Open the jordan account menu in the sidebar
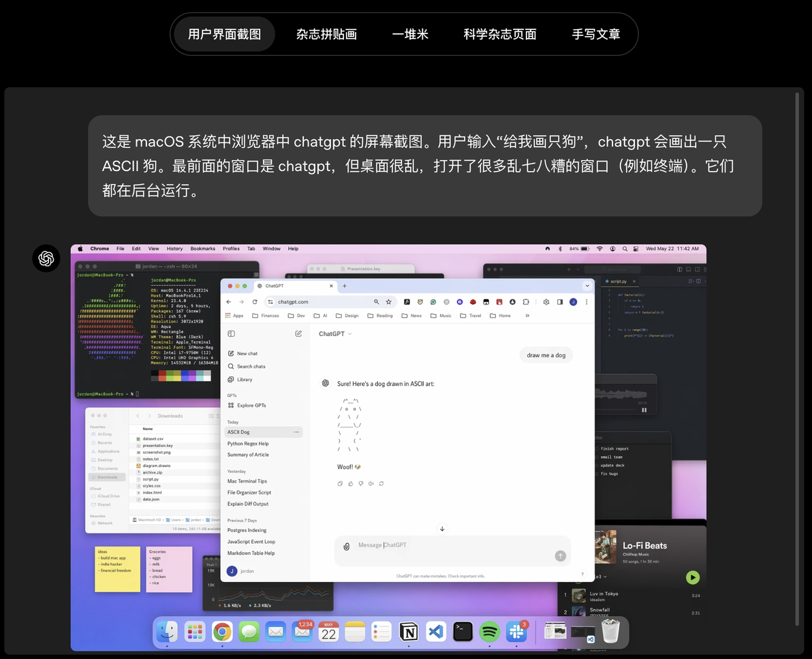The width and height of the screenshot is (812, 659). 240,571
